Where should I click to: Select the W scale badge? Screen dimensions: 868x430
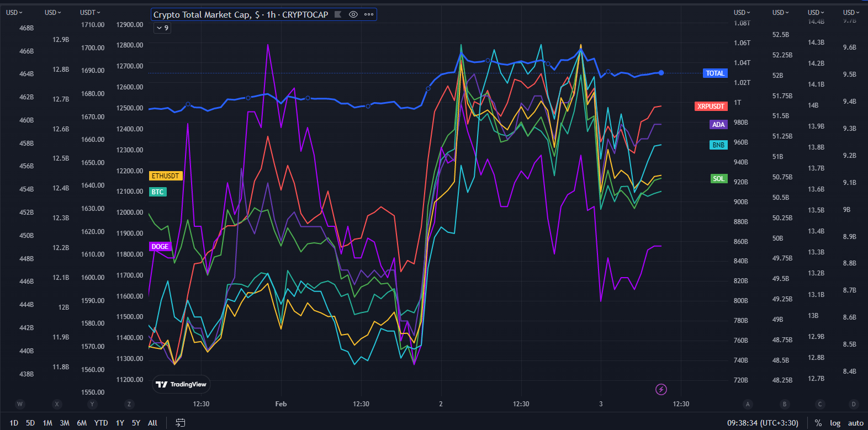click(20, 404)
